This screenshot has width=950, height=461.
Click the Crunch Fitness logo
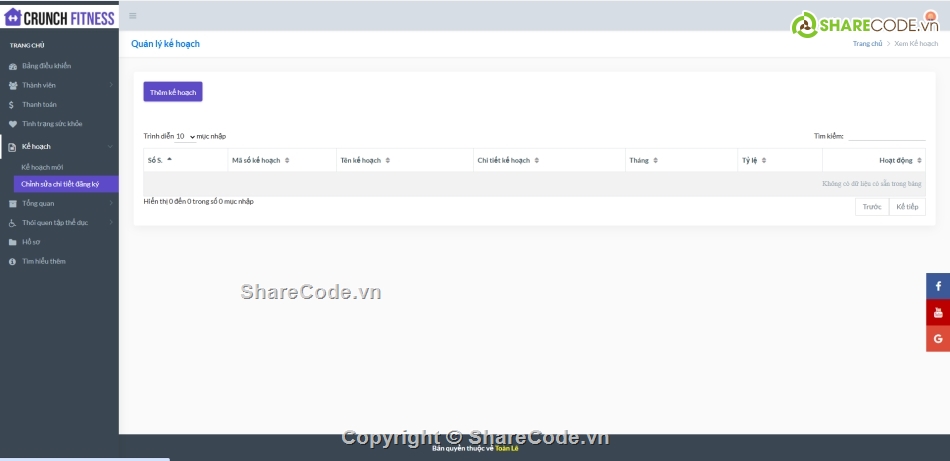point(59,17)
